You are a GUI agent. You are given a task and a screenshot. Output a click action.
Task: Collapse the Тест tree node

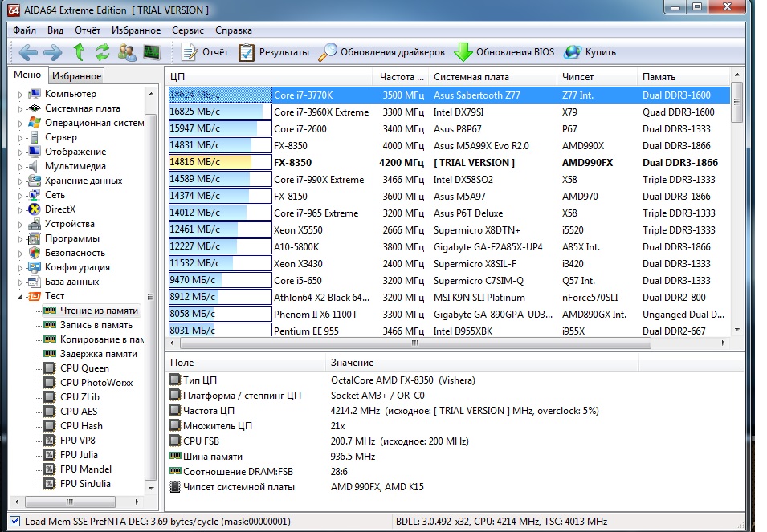20,297
